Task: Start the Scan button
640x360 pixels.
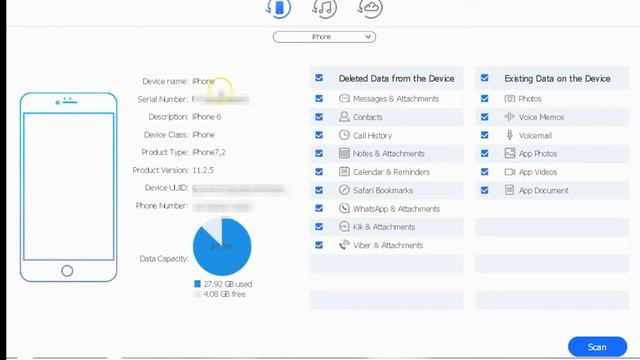Action: pyautogui.click(x=597, y=347)
